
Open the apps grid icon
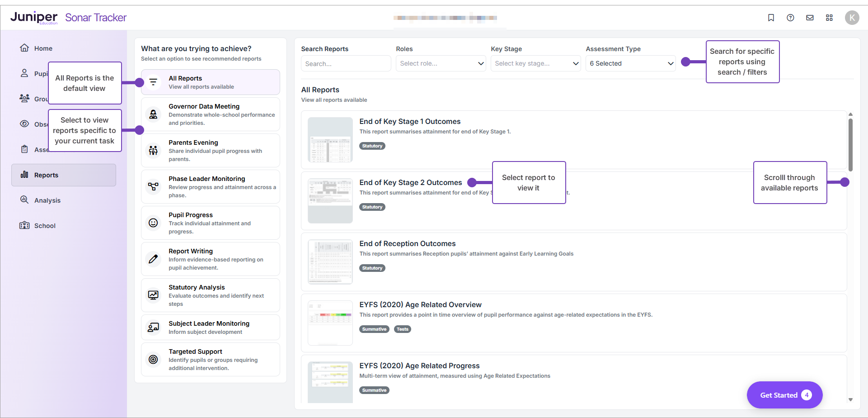[829, 18]
